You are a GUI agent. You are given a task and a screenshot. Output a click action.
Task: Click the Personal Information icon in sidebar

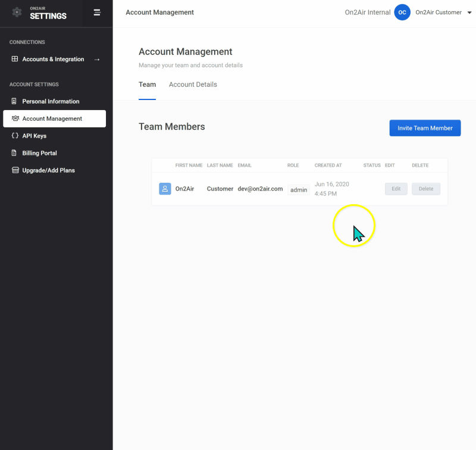point(15,101)
